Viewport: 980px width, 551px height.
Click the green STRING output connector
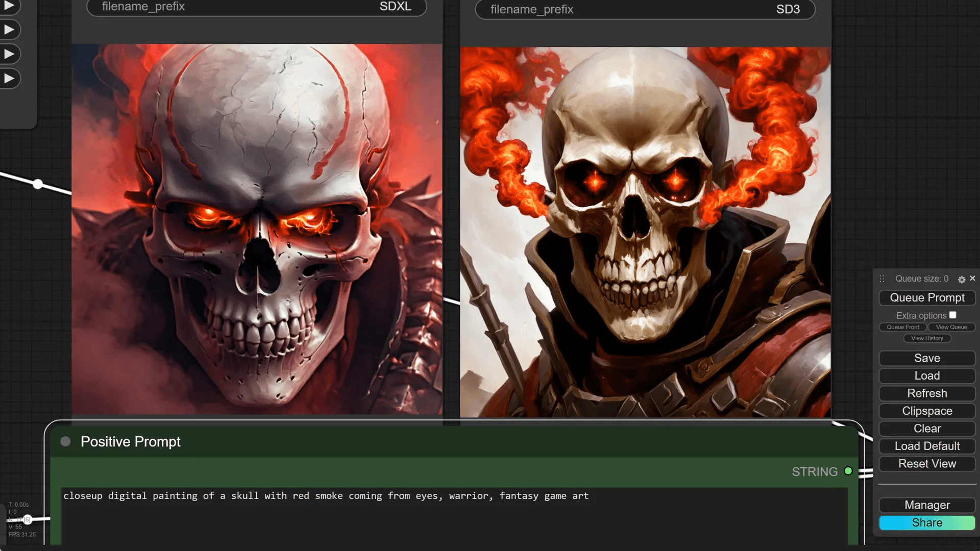click(x=848, y=471)
